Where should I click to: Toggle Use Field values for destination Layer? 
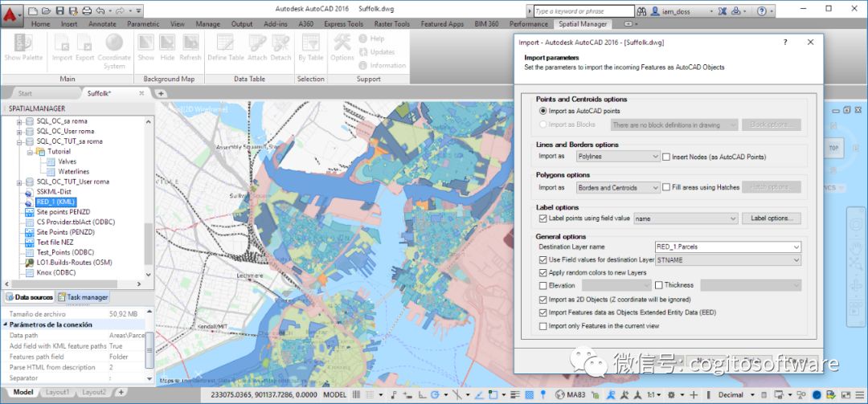(x=542, y=259)
